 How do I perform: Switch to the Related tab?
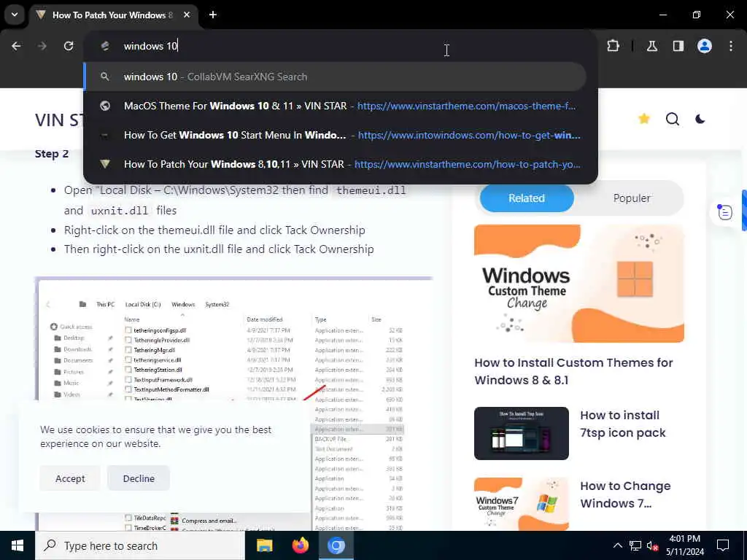coord(527,198)
